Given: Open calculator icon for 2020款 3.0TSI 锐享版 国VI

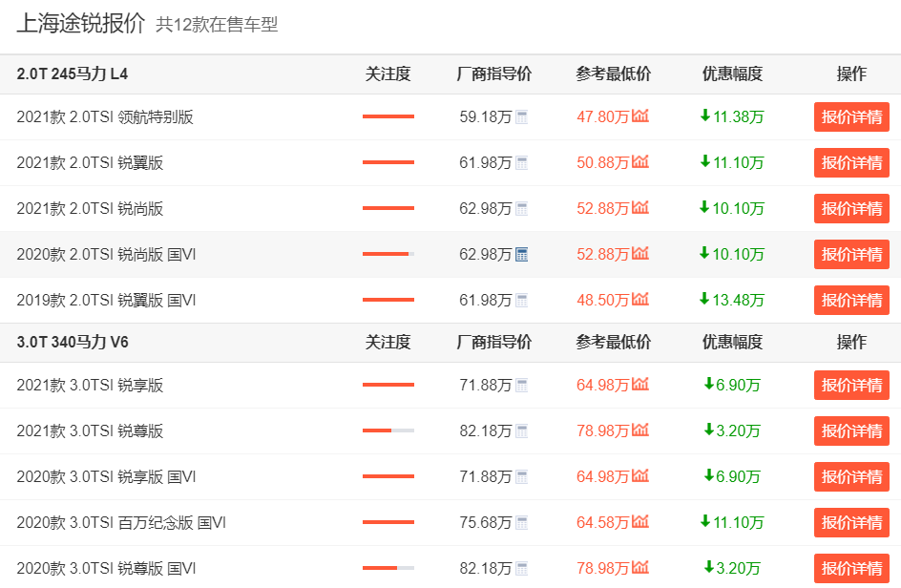Looking at the screenshot, I should point(522,477).
